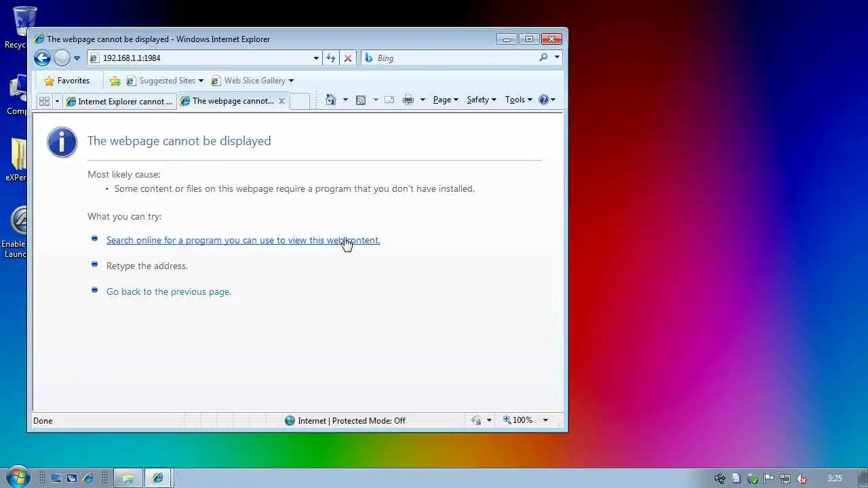The height and width of the screenshot is (488, 868).
Task: Launch Internet Explorer from quick launch
Action: (x=88, y=478)
